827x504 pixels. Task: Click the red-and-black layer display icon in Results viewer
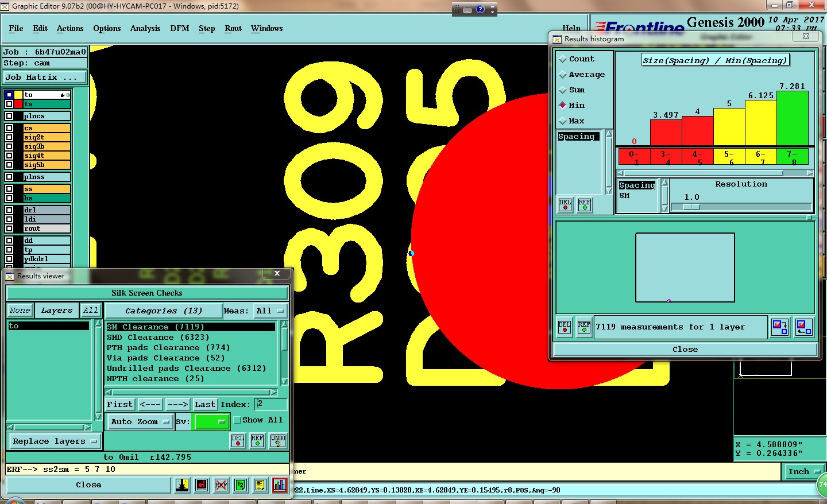[x=202, y=485]
